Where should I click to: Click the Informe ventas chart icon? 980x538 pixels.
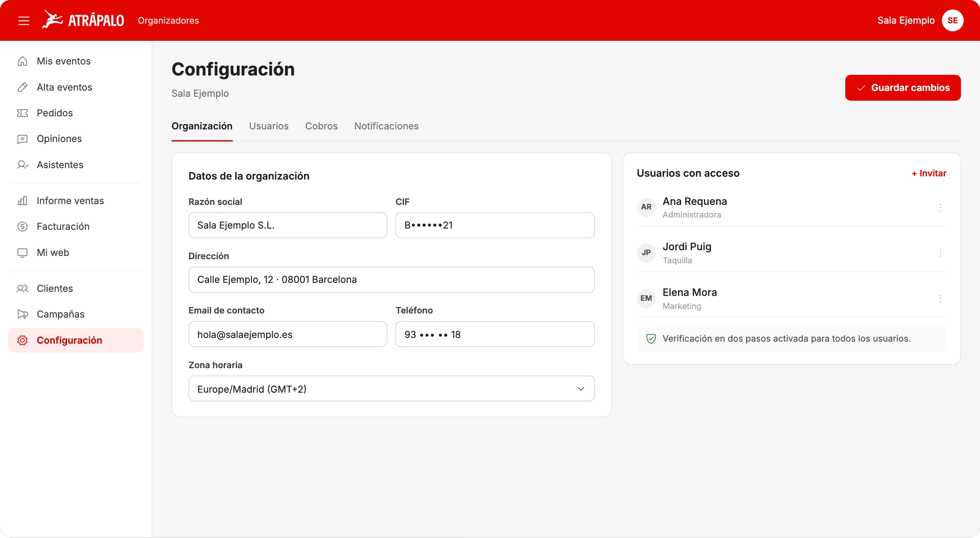coord(22,201)
